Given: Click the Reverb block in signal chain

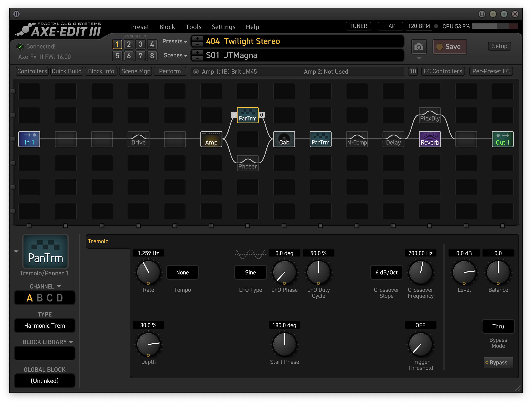Looking at the screenshot, I should click(x=429, y=138).
